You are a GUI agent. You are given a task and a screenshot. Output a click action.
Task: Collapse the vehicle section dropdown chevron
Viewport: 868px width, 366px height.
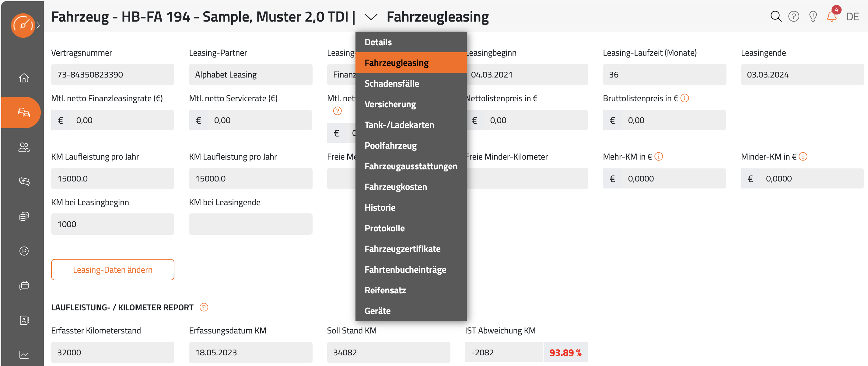point(371,17)
